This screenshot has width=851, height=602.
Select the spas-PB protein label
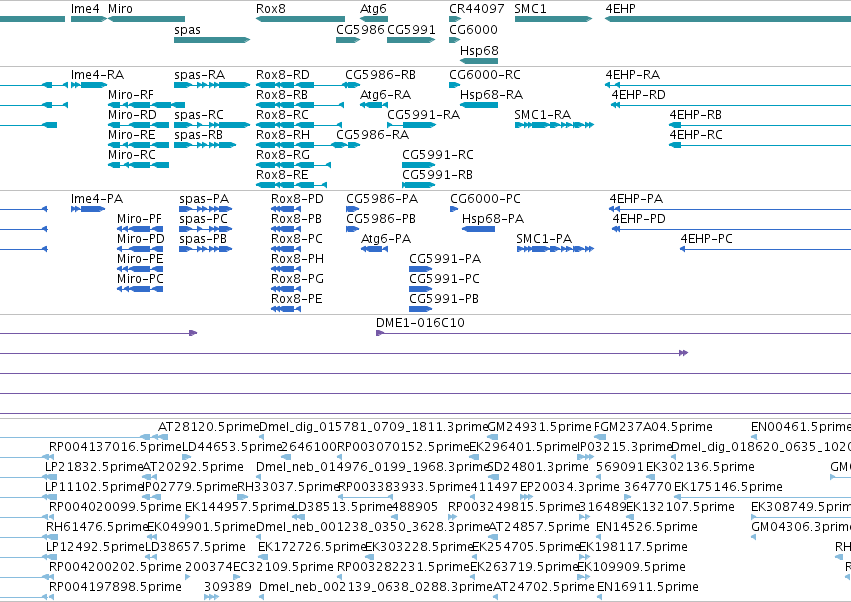coord(203,239)
